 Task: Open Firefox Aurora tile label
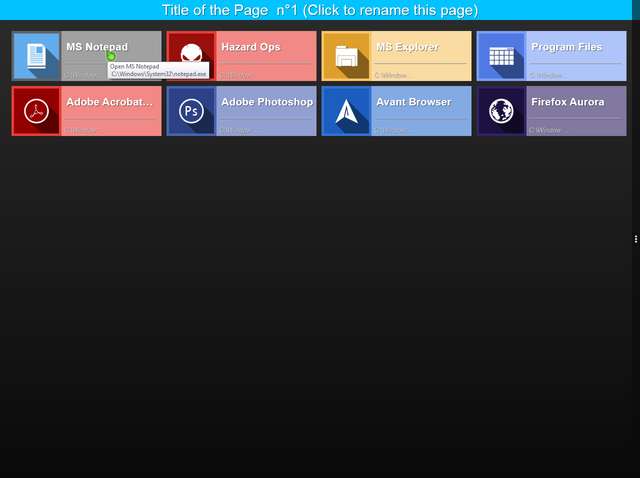pos(568,102)
